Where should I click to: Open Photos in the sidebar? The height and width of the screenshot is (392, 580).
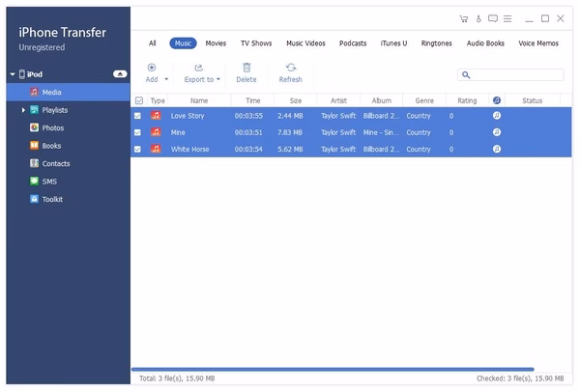(x=53, y=127)
